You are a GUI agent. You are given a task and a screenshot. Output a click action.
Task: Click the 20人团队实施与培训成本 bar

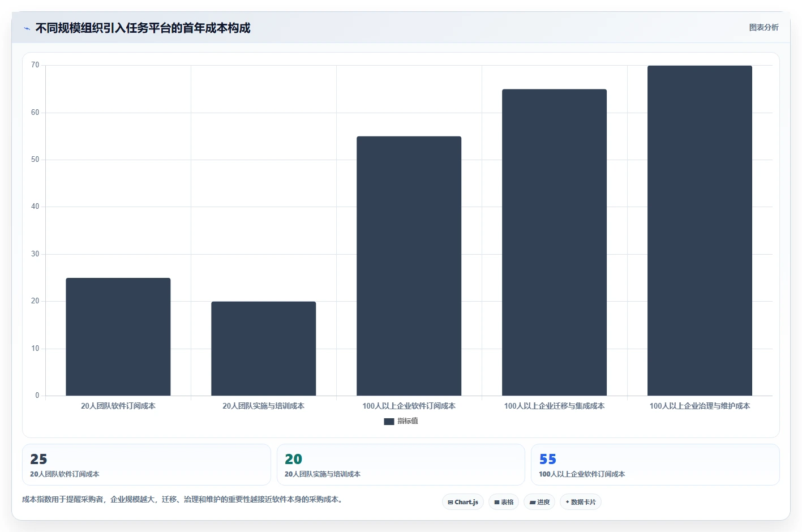coord(263,349)
